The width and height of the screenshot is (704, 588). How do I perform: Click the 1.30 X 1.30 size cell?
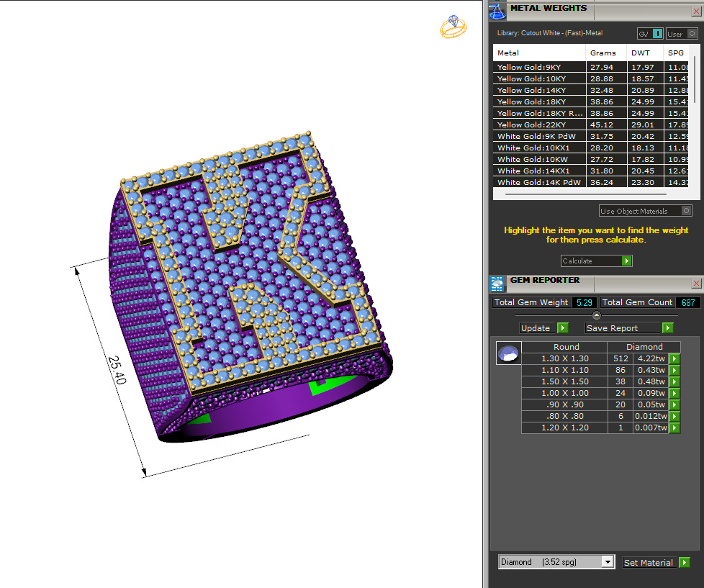coord(565,358)
